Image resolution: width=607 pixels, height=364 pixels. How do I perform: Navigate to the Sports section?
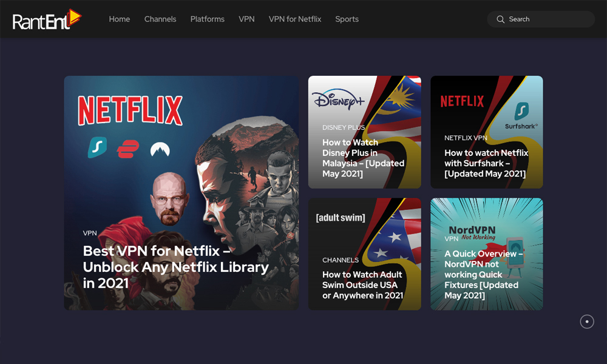coord(347,19)
